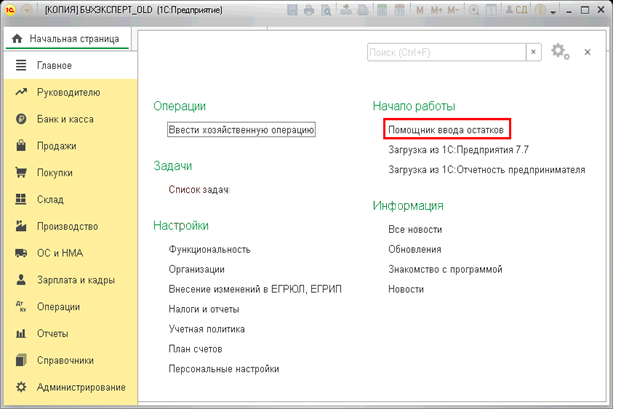Click the person icon for Зарплата и кадры

pos(21,279)
